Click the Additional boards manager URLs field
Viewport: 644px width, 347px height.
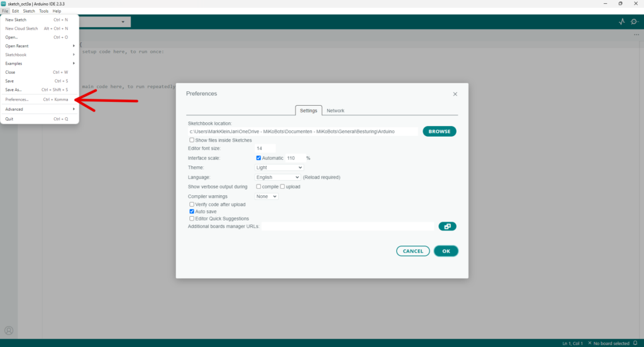pos(348,227)
